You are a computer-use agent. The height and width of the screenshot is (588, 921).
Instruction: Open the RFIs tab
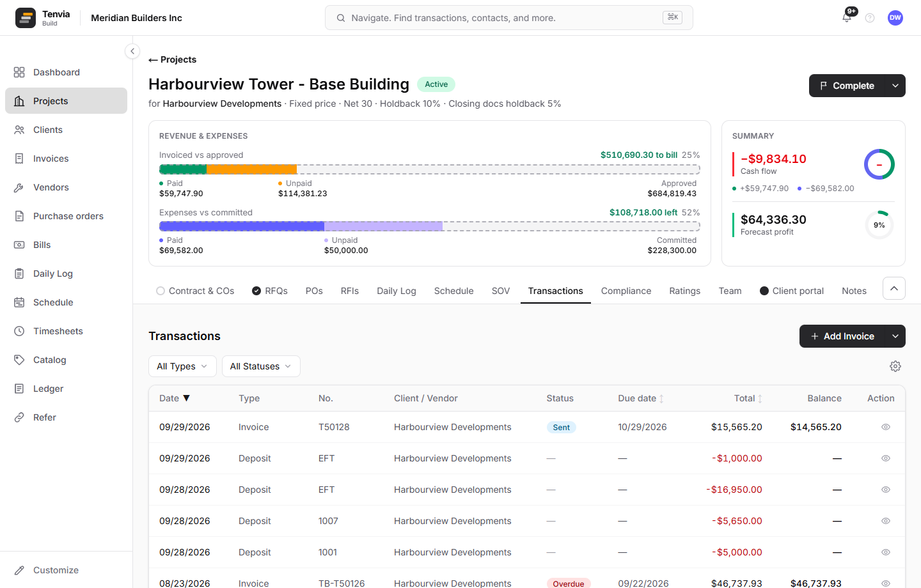350,291
